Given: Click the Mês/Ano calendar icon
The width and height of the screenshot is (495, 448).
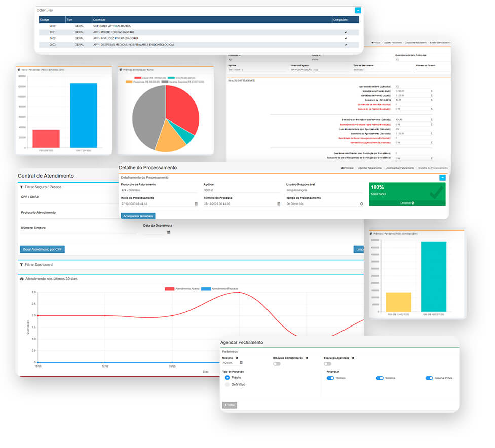Looking at the screenshot, I should 241,363.
